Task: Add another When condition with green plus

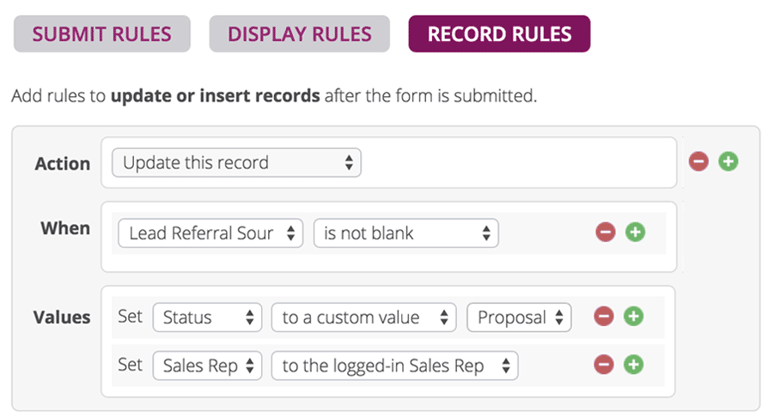Action: tap(635, 232)
